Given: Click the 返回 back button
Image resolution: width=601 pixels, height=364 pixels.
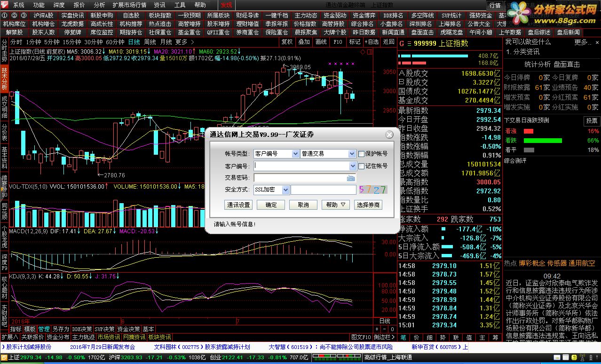Looking at the screenshot, I should pyautogui.click(x=388, y=42).
